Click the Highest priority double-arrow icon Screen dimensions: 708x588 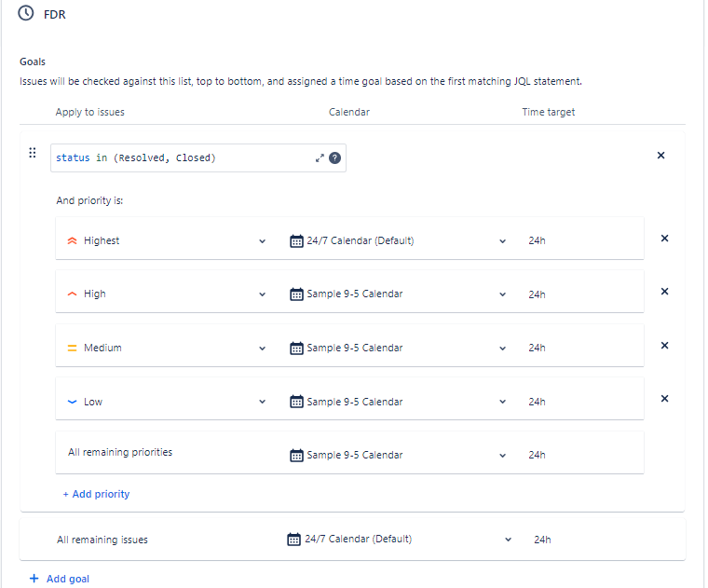click(73, 240)
